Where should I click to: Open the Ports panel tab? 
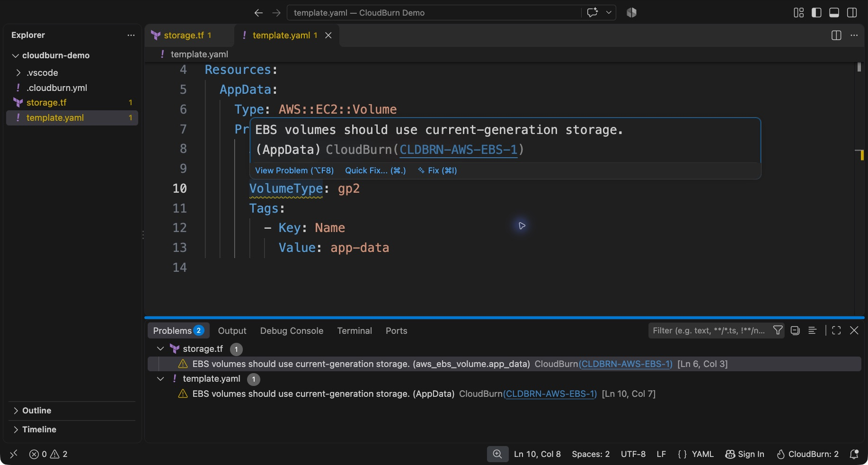click(x=396, y=331)
